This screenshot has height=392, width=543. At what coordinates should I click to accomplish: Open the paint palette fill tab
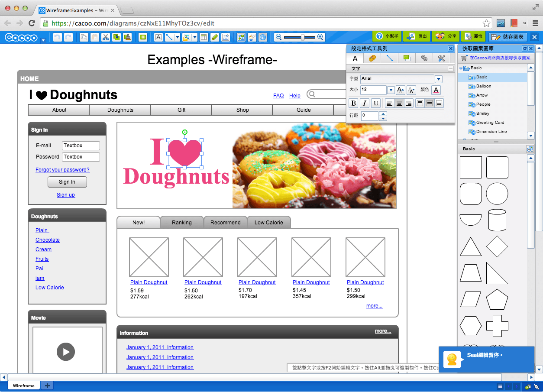point(372,58)
